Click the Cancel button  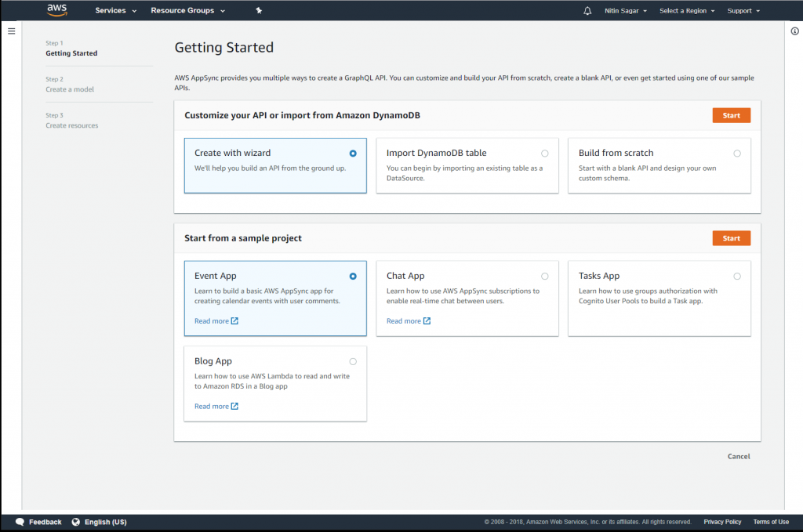pos(738,456)
